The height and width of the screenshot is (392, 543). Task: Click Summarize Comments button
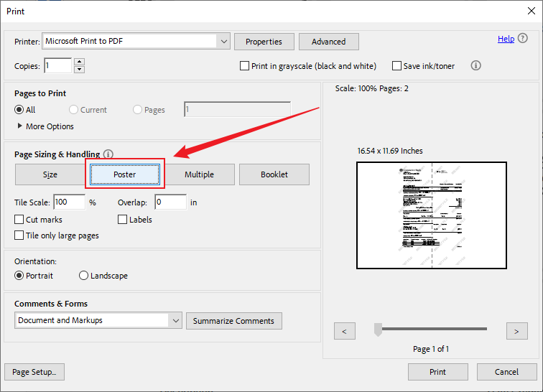coord(233,321)
